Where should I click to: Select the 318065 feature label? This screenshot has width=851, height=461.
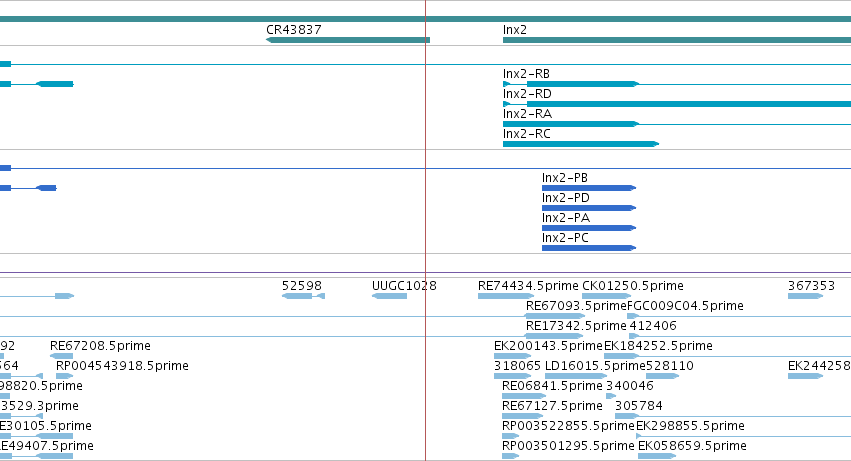(x=517, y=367)
